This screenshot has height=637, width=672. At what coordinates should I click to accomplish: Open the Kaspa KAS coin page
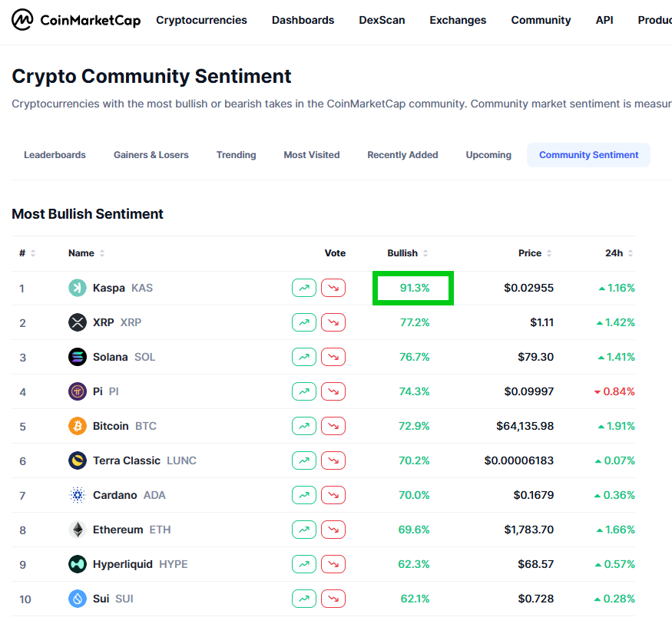tap(123, 288)
